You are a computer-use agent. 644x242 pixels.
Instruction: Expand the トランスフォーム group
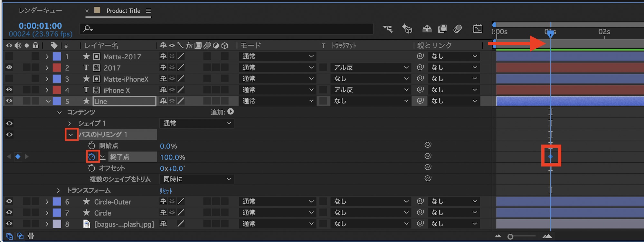point(58,190)
